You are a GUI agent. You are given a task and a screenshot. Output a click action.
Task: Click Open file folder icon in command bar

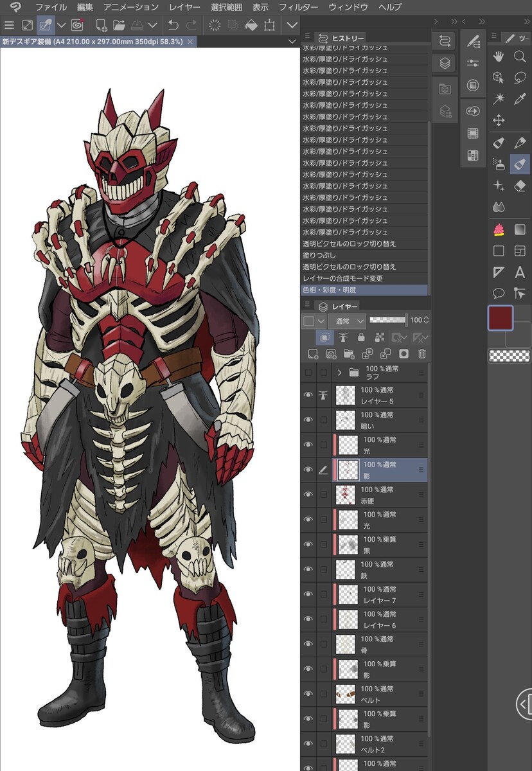coord(119,25)
